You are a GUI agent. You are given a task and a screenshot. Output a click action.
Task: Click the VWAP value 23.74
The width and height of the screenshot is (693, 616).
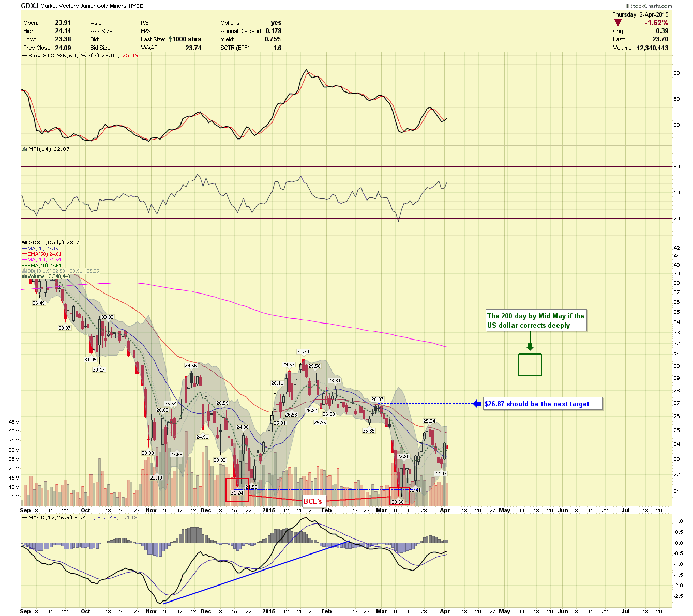(193, 48)
